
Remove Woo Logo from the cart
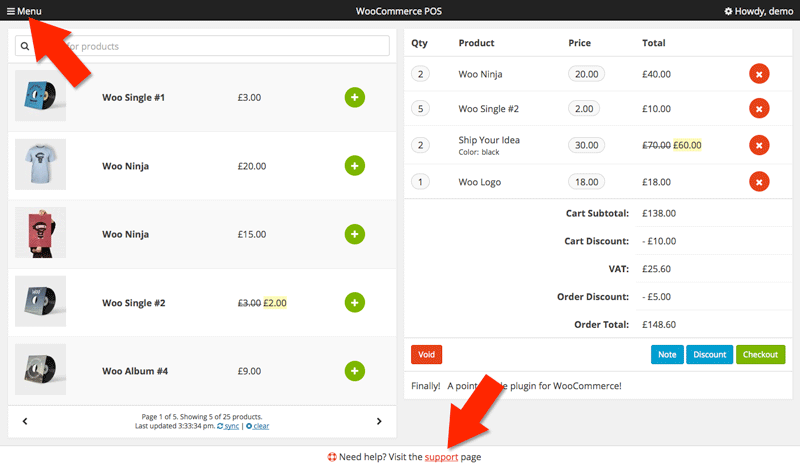point(759,182)
